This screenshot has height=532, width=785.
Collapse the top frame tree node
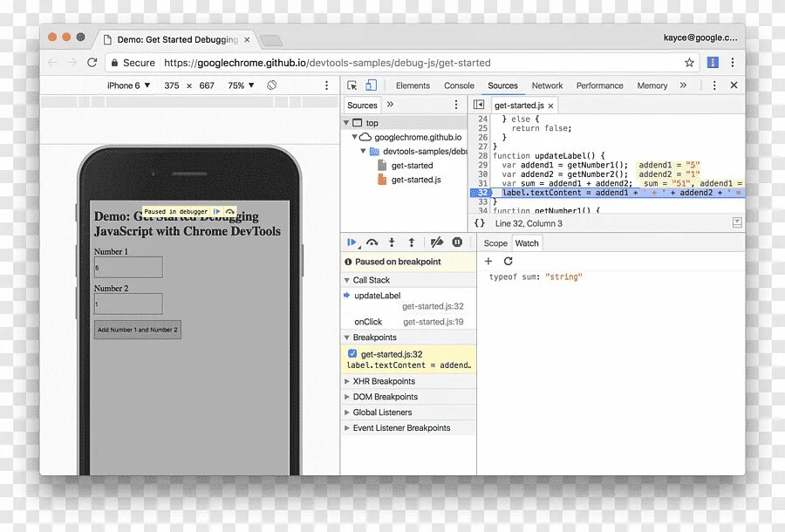[346, 123]
